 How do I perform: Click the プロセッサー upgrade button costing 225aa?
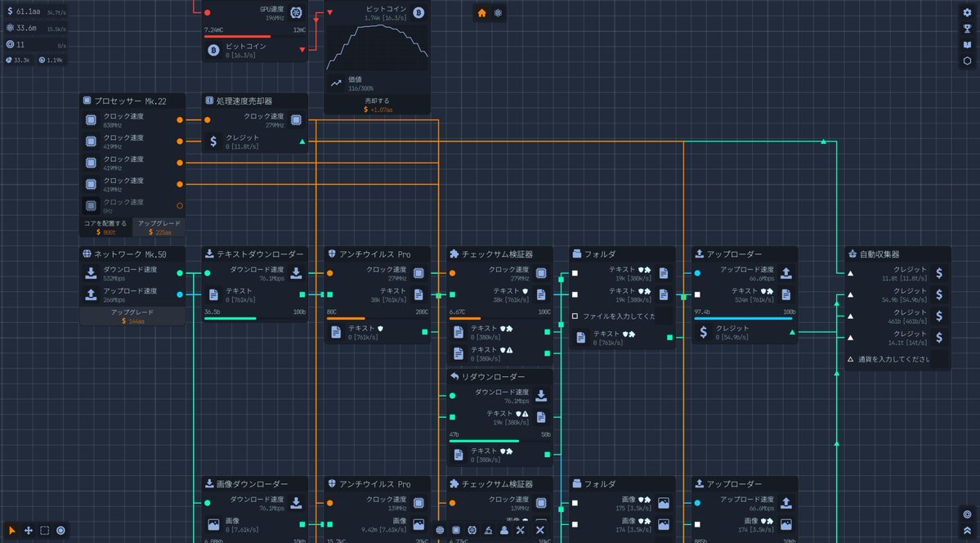click(x=159, y=227)
